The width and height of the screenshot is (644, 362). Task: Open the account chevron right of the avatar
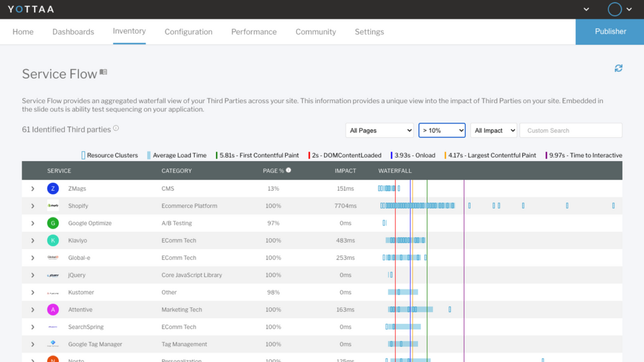tap(629, 9)
